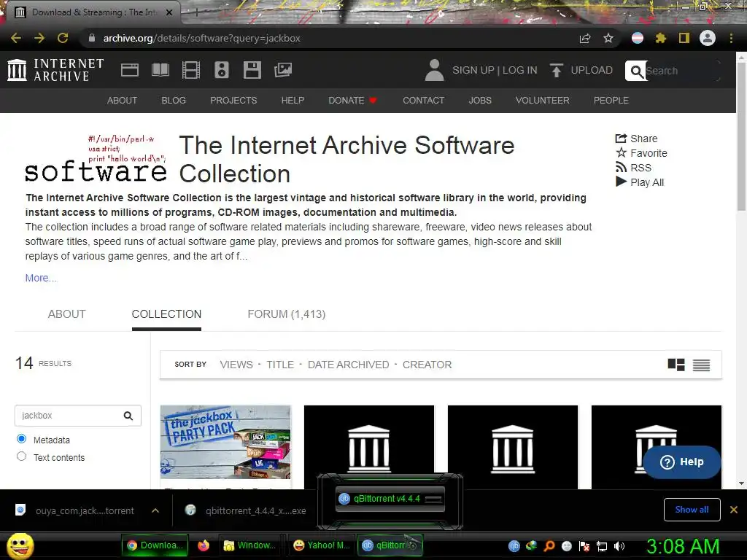
Task: Click the LOG IN link
Action: pyautogui.click(x=519, y=70)
